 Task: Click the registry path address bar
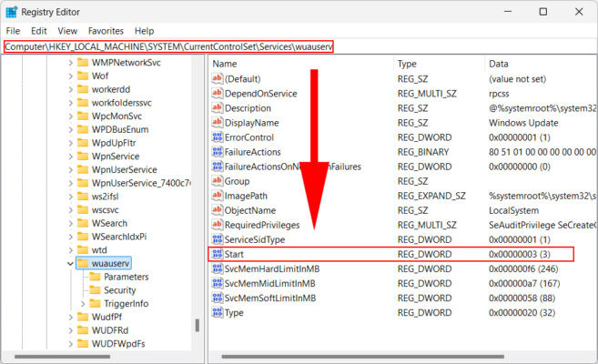point(168,46)
